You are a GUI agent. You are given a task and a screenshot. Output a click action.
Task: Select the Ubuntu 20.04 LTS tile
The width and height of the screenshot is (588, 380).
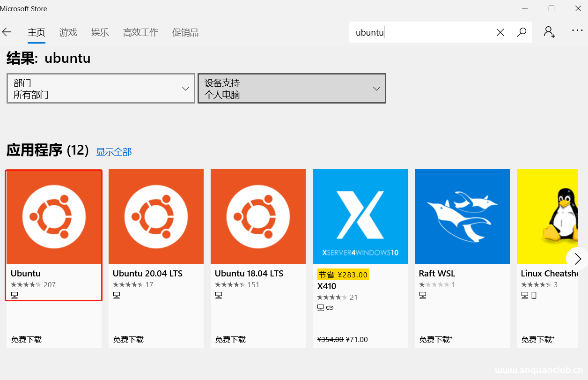(156, 216)
